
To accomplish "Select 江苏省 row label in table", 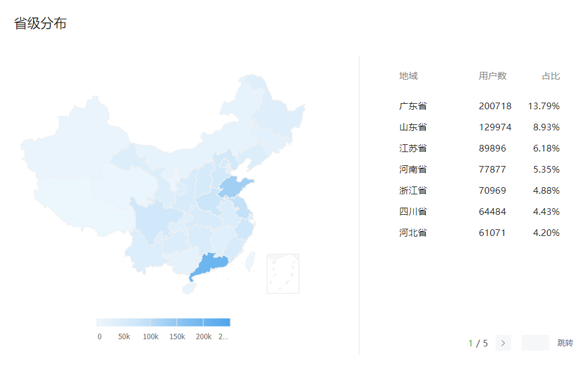I will pyautogui.click(x=413, y=148).
